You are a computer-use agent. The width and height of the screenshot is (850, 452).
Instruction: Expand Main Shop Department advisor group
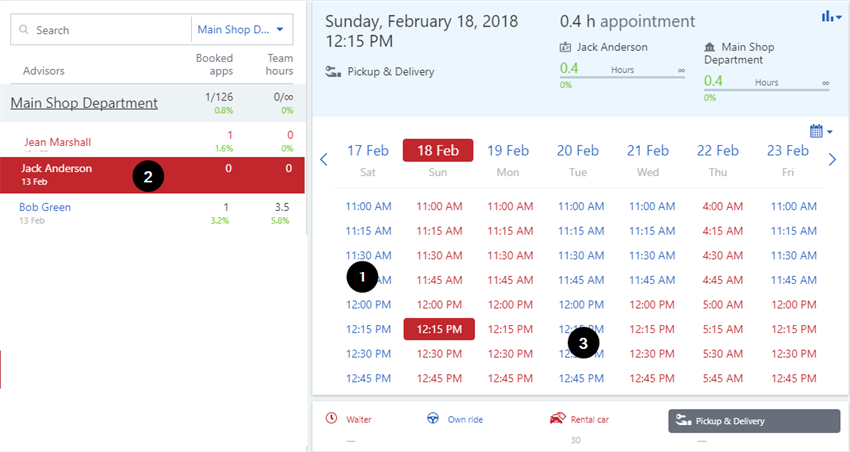[84, 103]
